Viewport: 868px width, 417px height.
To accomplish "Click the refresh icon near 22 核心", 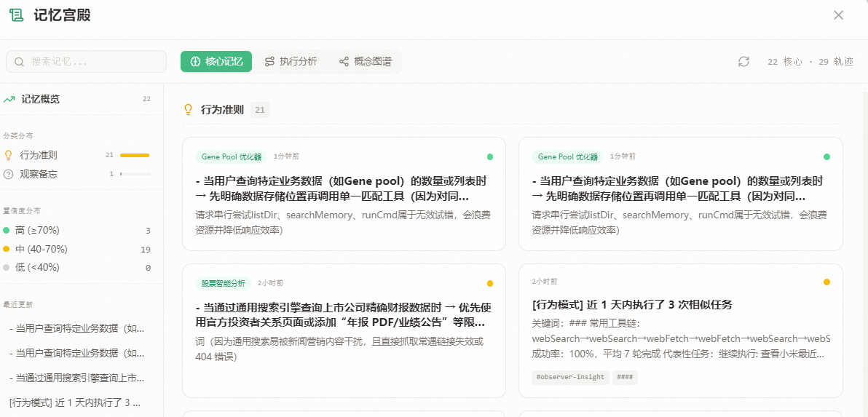I will click(743, 62).
